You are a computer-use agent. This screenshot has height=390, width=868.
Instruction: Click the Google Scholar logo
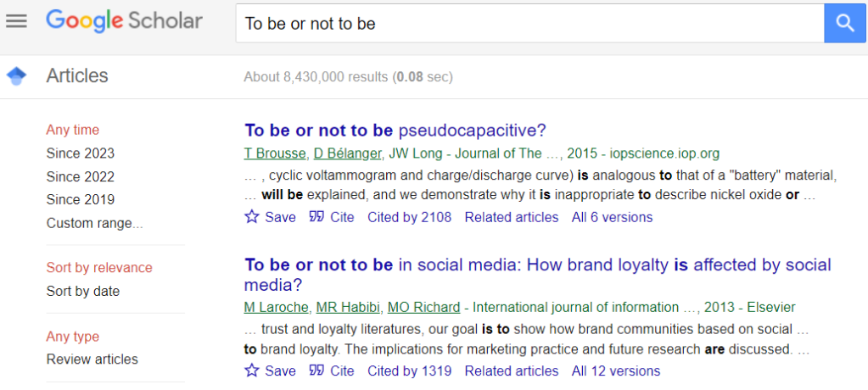(x=124, y=21)
